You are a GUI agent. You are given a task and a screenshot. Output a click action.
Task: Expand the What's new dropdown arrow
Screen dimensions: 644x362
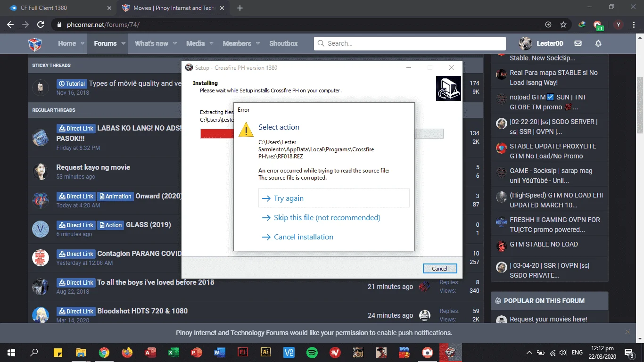pyautogui.click(x=174, y=43)
